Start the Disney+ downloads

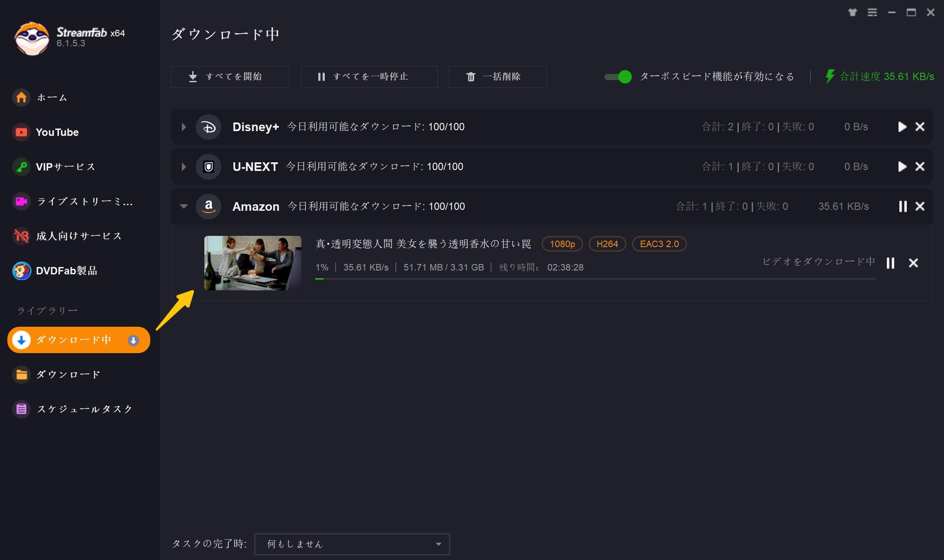(x=902, y=127)
